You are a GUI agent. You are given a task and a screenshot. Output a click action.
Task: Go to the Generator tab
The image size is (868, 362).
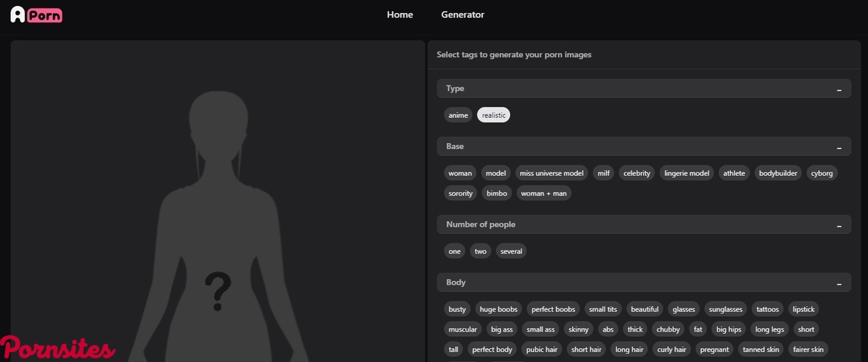(x=463, y=14)
